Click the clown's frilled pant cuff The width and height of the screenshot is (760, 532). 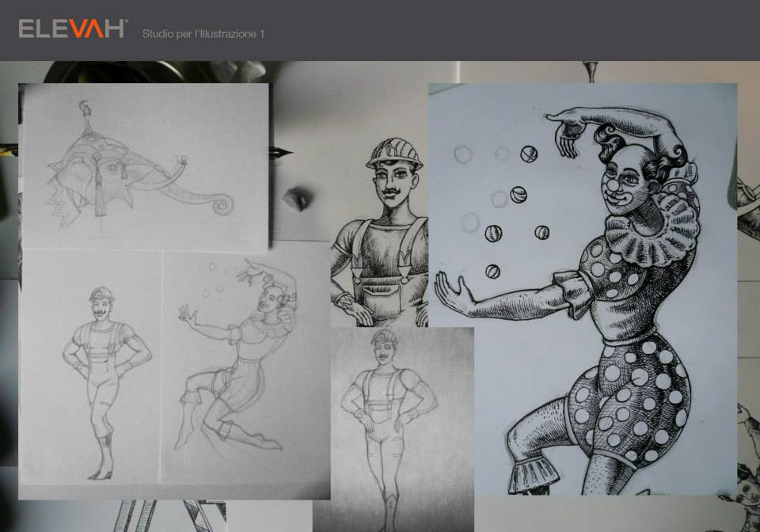[534, 475]
